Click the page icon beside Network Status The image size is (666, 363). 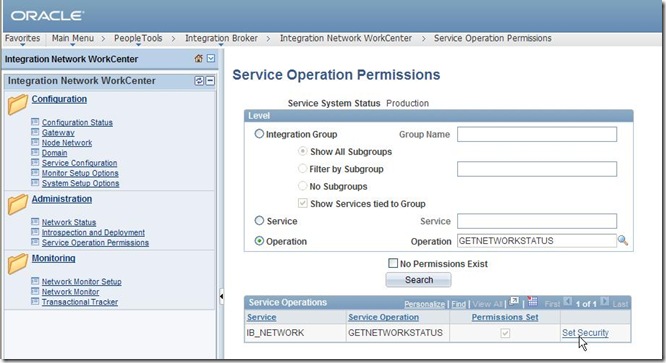pos(35,222)
